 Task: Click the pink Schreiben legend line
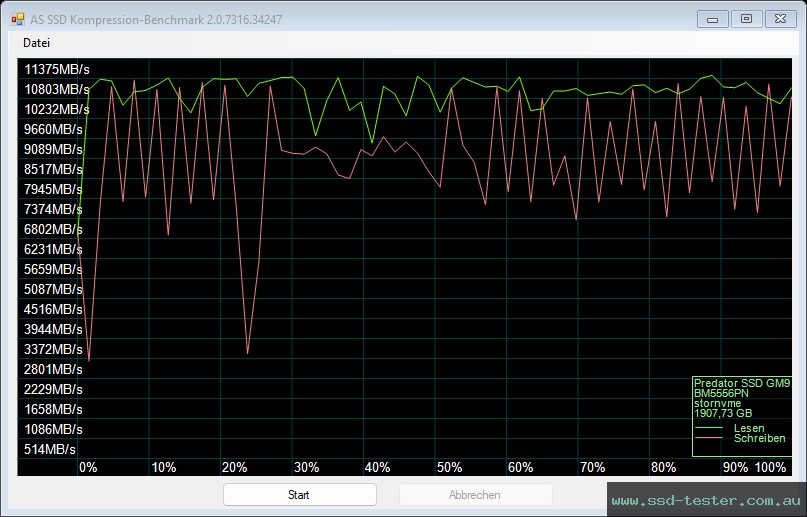pyautogui.click(x=709, y=438)
